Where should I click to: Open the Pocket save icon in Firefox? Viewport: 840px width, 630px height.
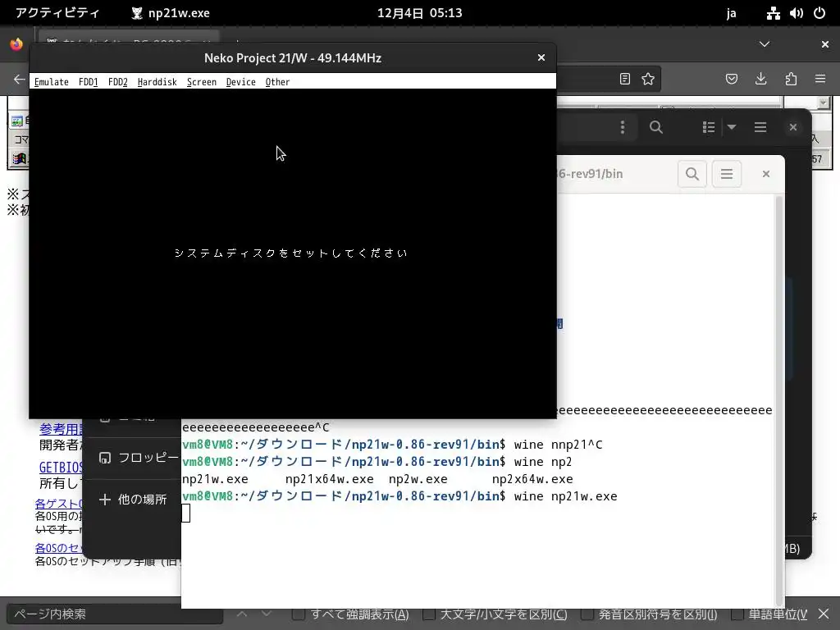pos(731,79)
